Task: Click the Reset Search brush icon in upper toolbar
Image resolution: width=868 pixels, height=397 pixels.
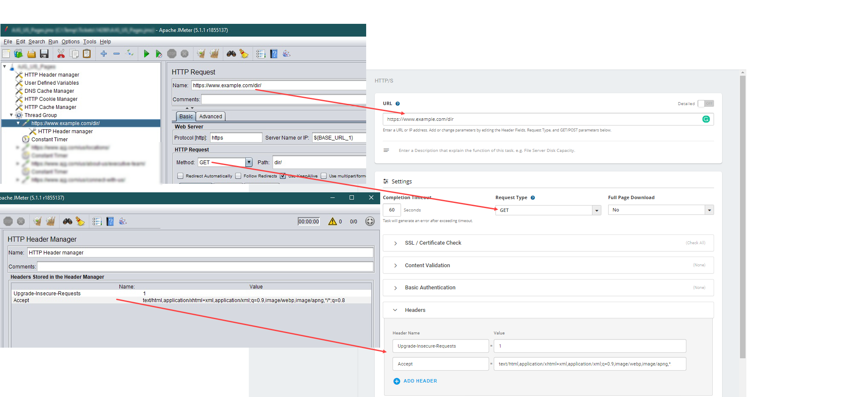Action: coord(244,54)
